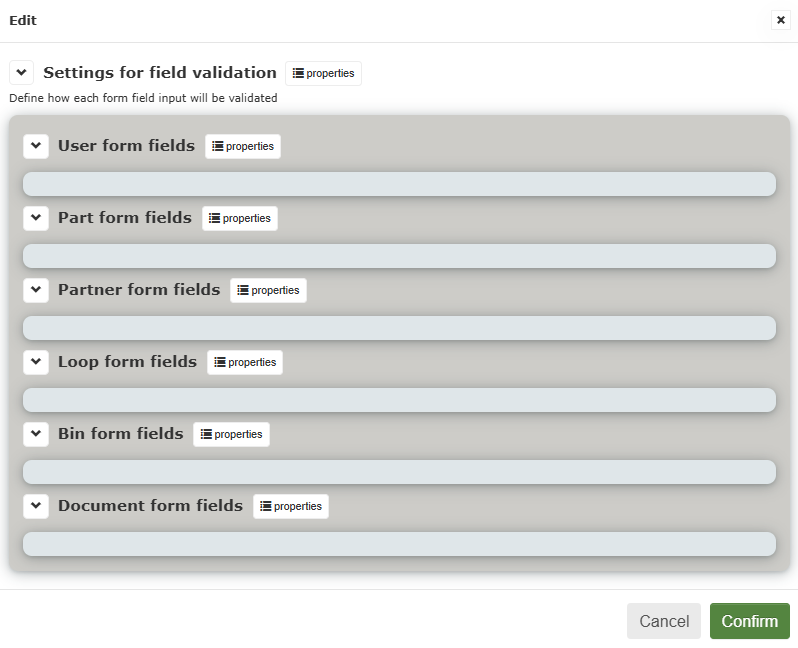Collapse the User form fields section

[36, 146]
